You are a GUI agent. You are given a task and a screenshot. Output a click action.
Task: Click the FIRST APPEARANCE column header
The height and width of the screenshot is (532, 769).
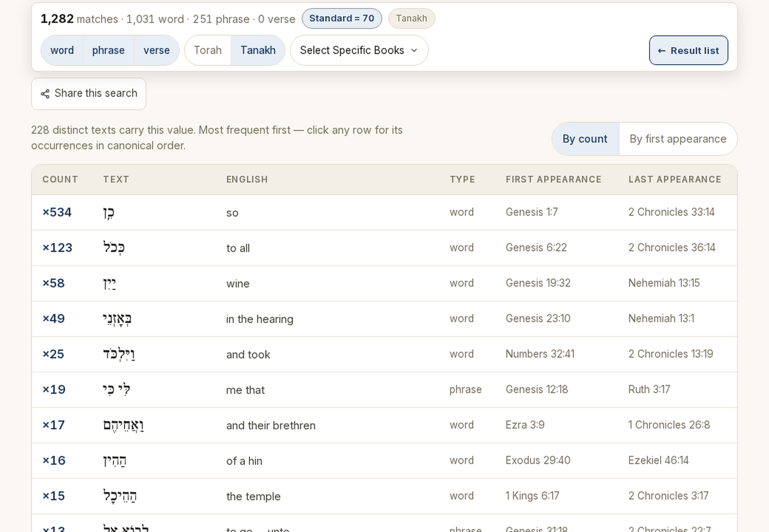coord(553,180)
